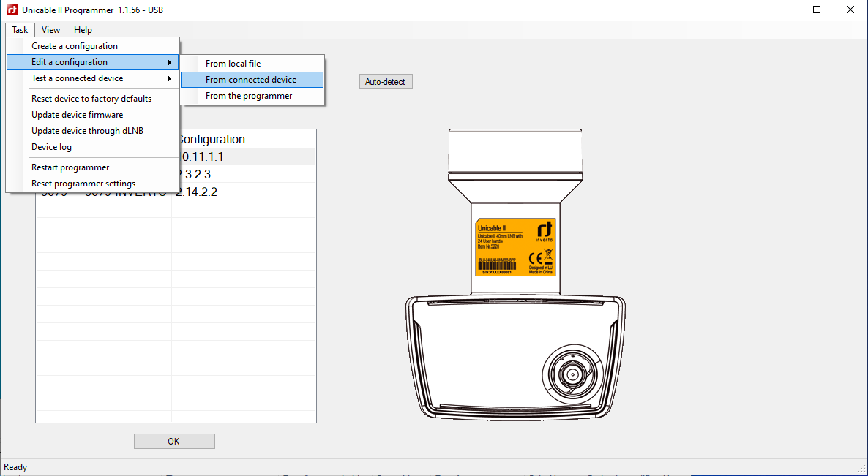868x476 pixels.
Task: Select Update device firmware
Action: point(77,115)
